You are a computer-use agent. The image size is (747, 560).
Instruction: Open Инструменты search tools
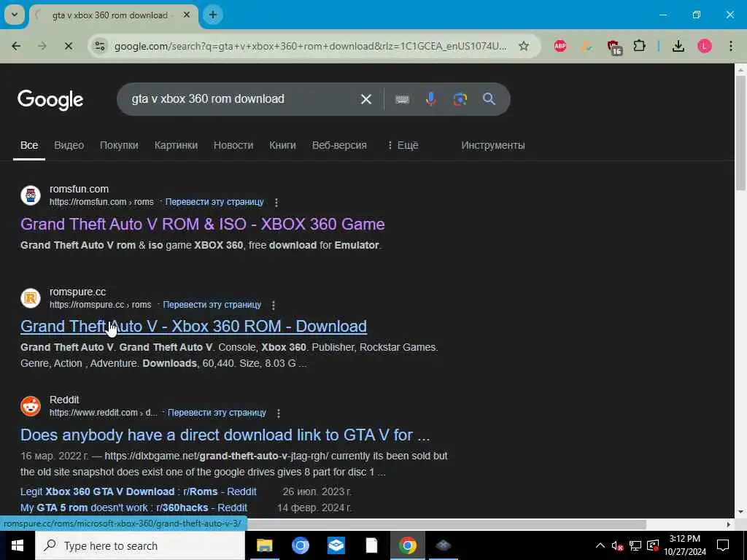pyautogui.click(x=493, y=145)
